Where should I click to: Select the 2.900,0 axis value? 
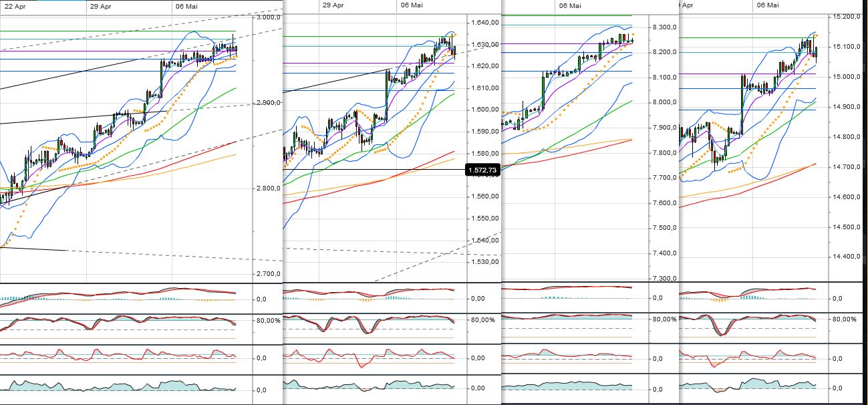coord(269,103)
